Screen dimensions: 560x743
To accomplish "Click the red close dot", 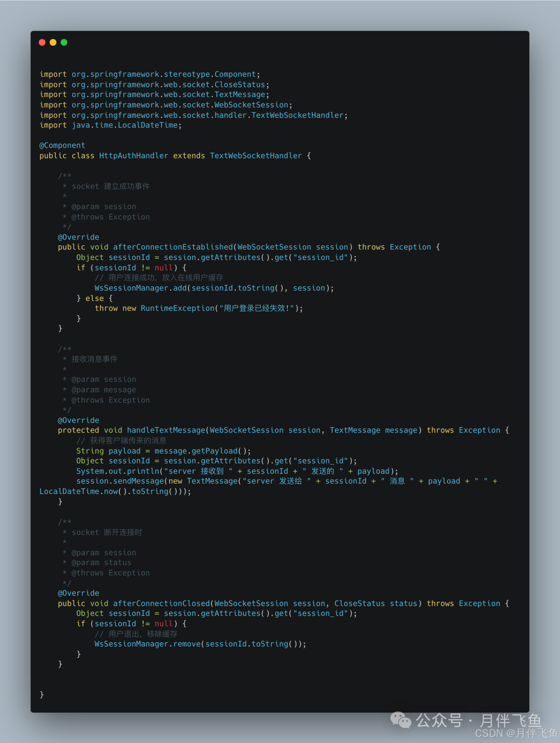I will 42,43.
